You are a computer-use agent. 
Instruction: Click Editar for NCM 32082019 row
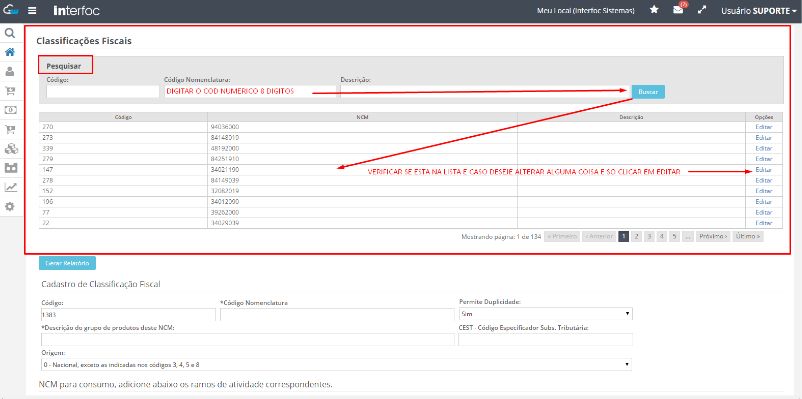(763, 191)
